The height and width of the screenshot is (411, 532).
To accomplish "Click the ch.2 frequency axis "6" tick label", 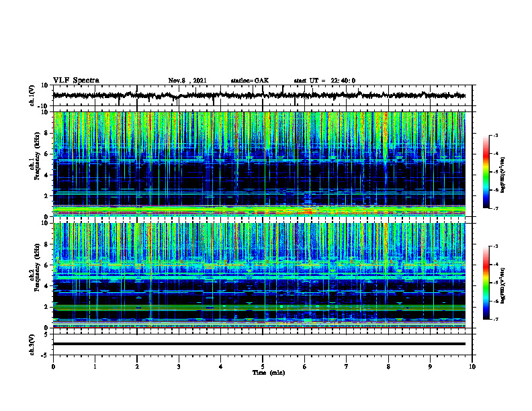I will pos(46,265).
